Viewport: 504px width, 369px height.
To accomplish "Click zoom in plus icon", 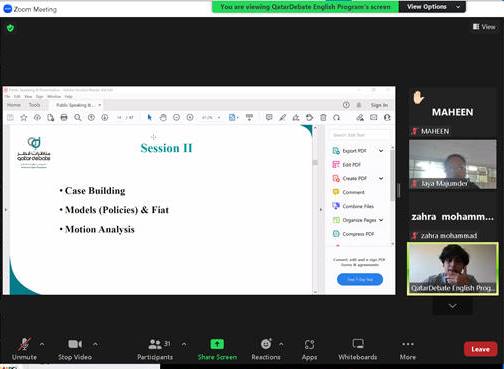I will click(x=190, y=117).
